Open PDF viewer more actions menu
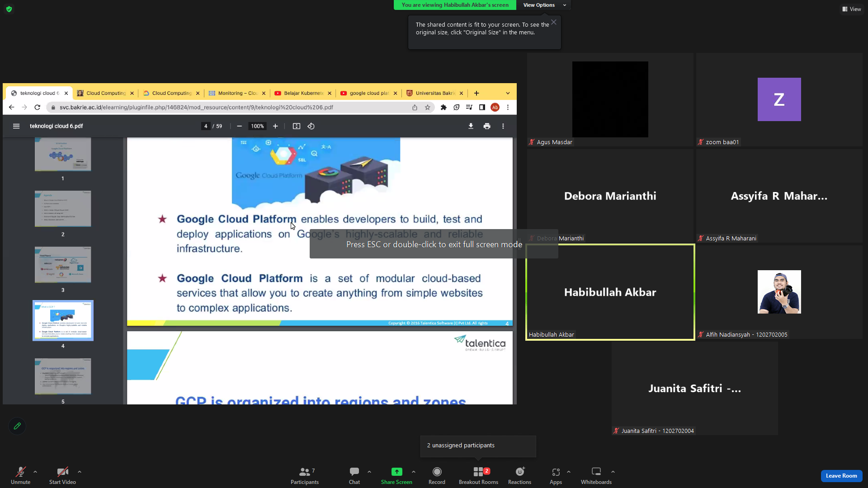Image resolution: width=868 pixels, height=488 pixels. coord(503,126)
